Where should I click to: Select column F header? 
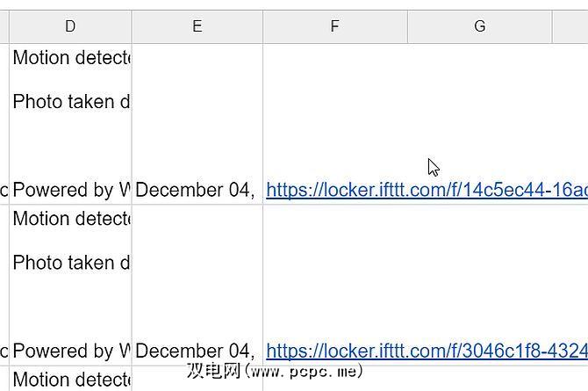[334, 26]
